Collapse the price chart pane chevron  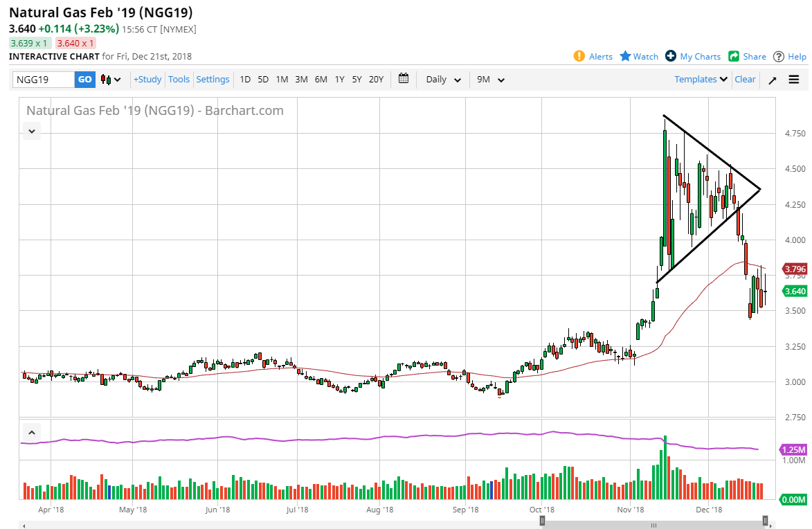[x=32, y=130]
